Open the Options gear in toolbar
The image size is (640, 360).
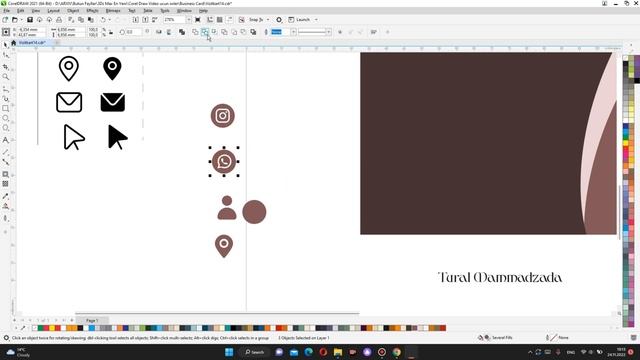coord(279,20)
